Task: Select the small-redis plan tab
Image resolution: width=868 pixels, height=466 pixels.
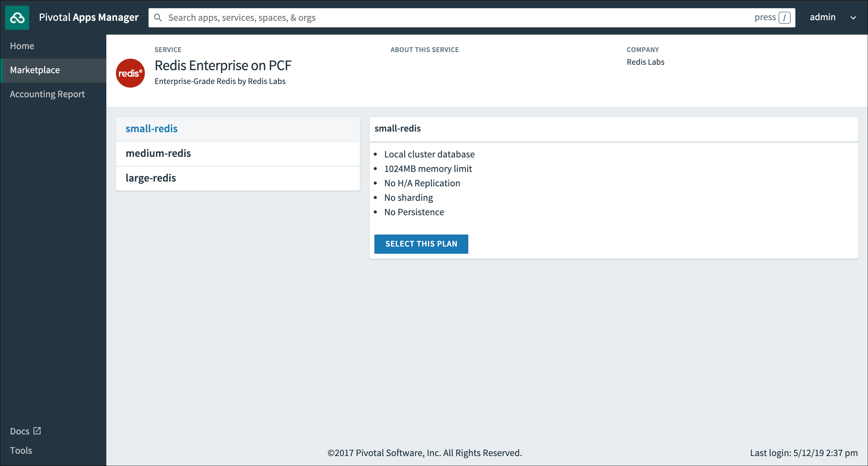Action: pyautogui.click(x=151, y=129)
